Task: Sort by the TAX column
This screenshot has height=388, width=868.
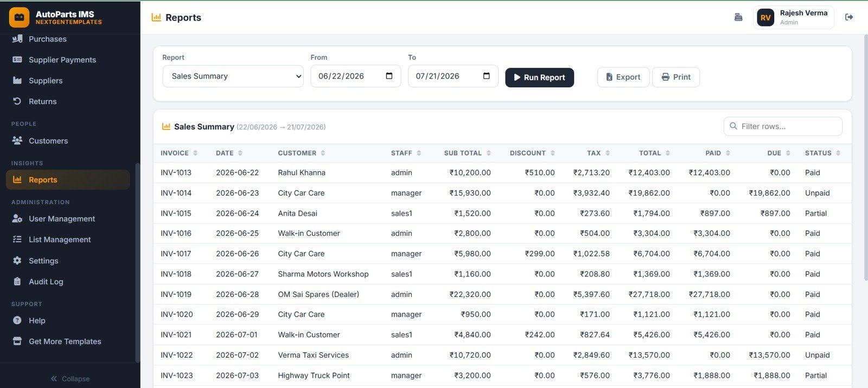Action: pos(598,153)
